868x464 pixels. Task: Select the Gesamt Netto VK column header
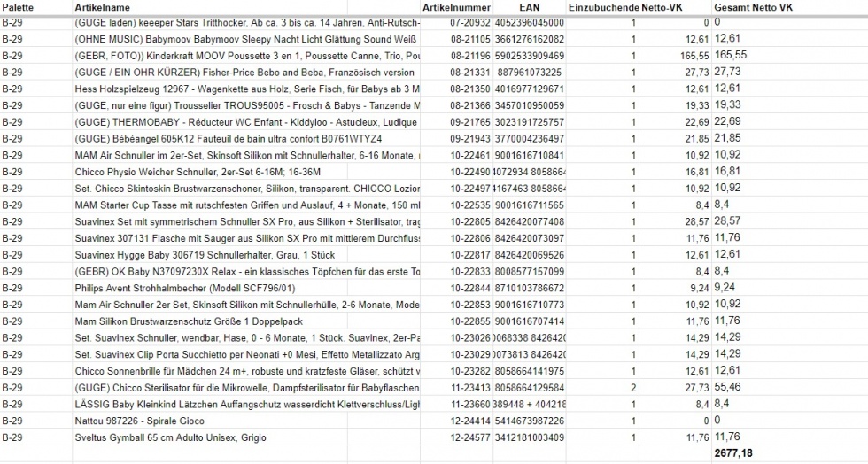[x=754, y=7]
